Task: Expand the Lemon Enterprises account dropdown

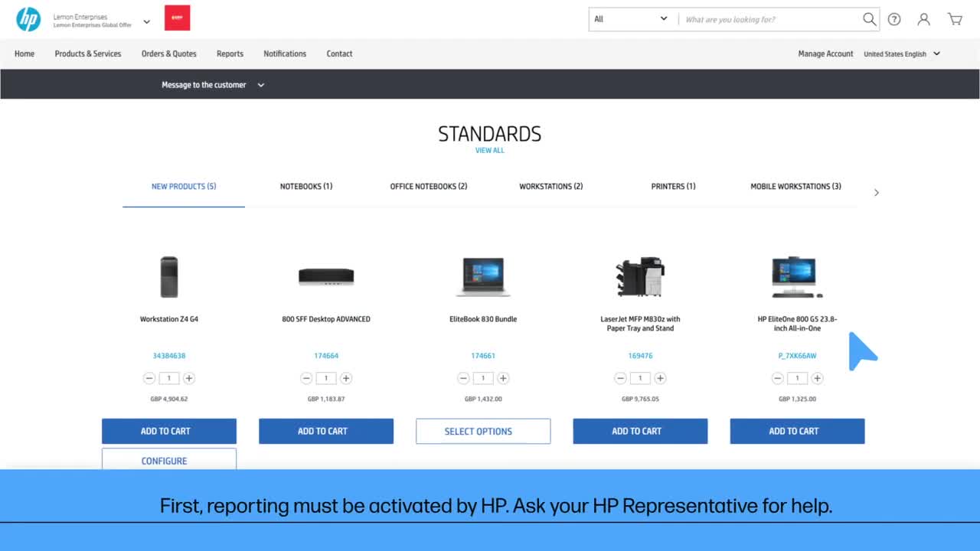Action: coord(146,21)
